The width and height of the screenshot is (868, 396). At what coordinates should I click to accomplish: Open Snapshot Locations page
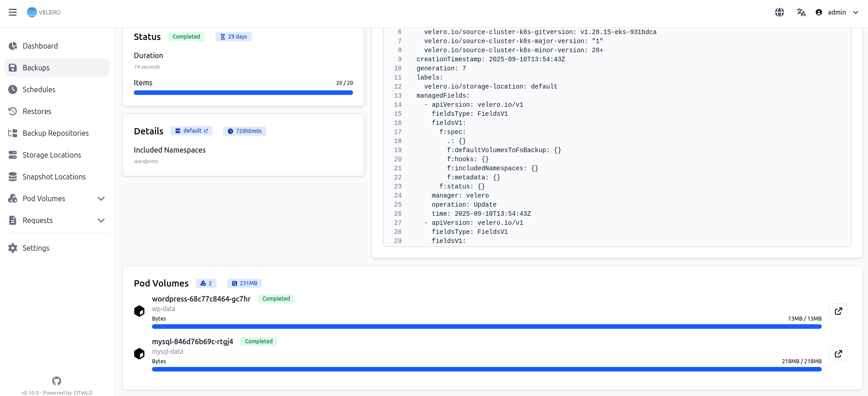coord(54,177)
